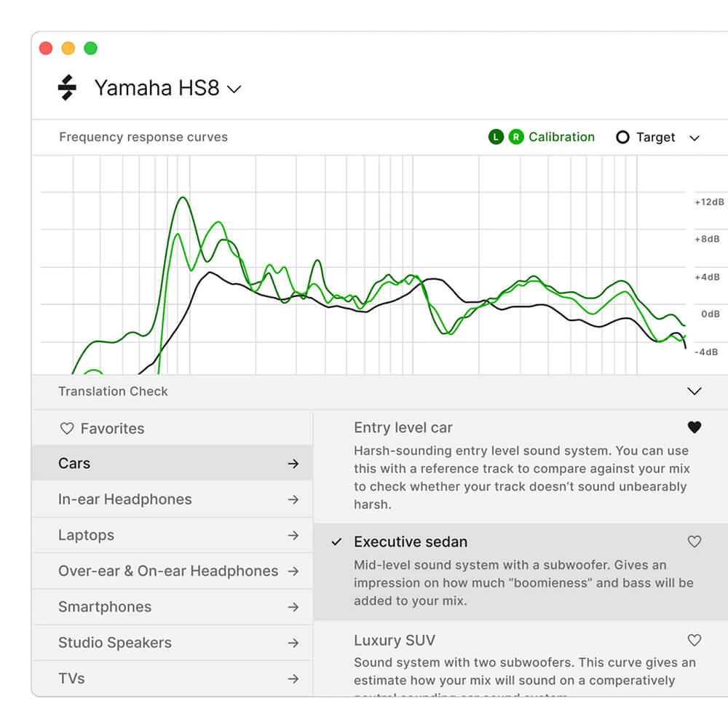
Task: Click the Target curve circle icon
Action: [623, 137]
